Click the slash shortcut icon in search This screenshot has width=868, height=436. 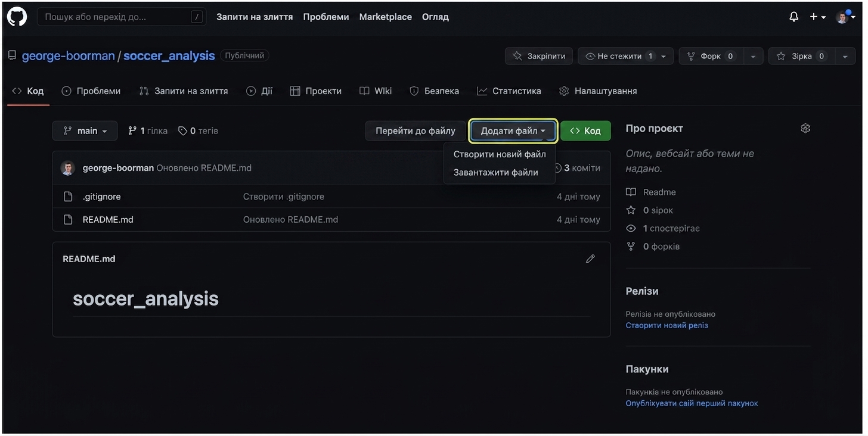tap(197, 17)
